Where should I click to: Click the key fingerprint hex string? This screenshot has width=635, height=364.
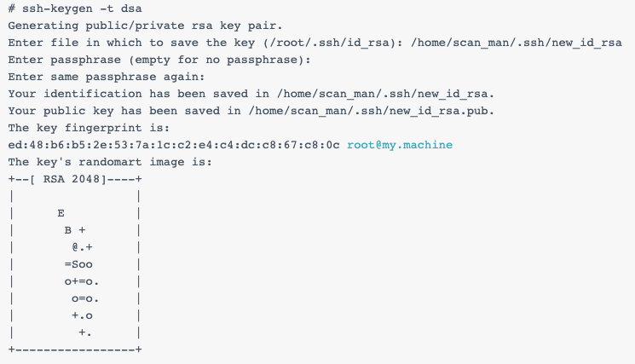(174, 145)
